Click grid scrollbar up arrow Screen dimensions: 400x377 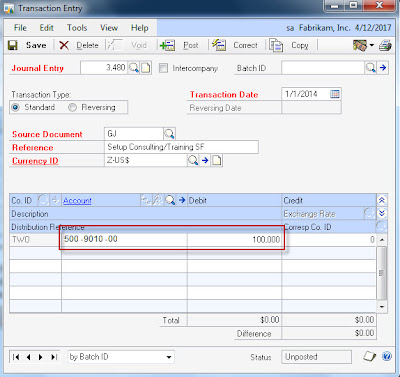tap(382, 240)
